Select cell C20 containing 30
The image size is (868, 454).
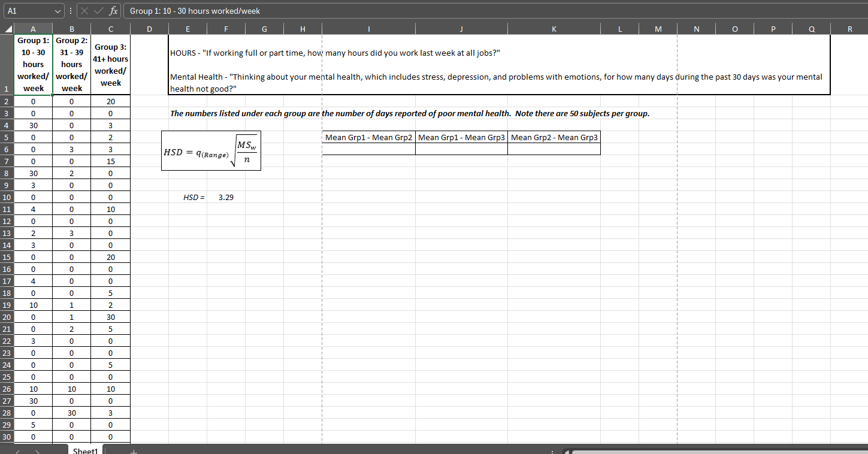[110, 317]
